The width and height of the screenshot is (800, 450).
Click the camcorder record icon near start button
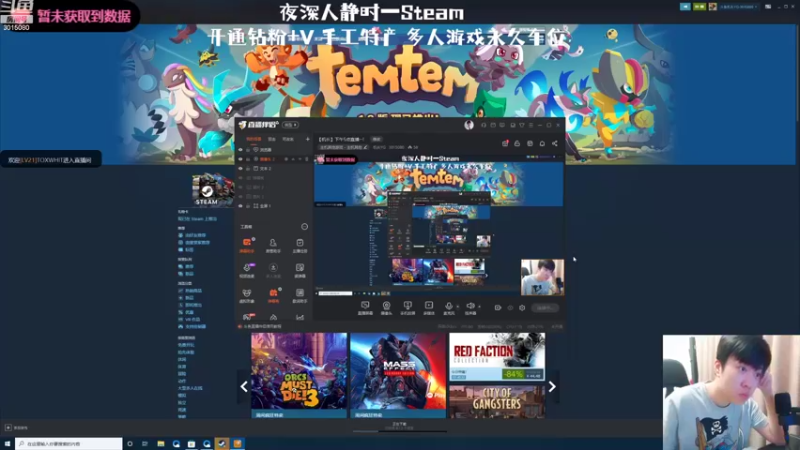[x=498, y=308]
